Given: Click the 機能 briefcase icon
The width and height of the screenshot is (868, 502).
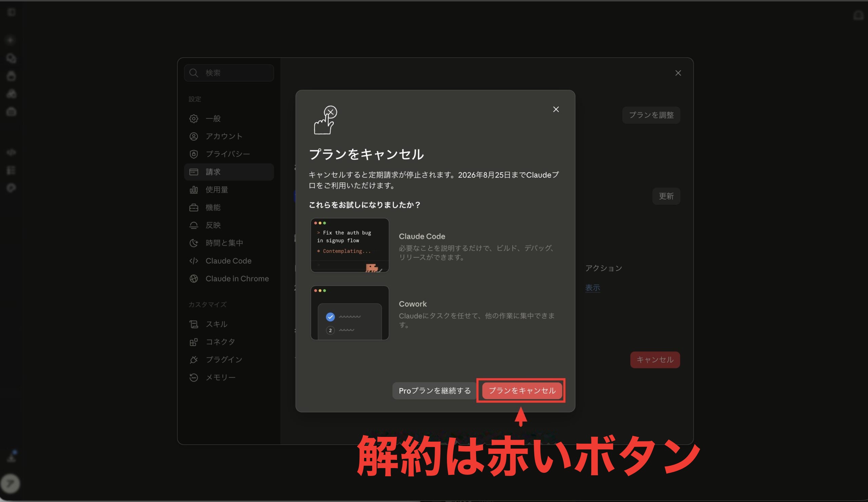Looking at the screenshot, I should (x=194, y=208).
